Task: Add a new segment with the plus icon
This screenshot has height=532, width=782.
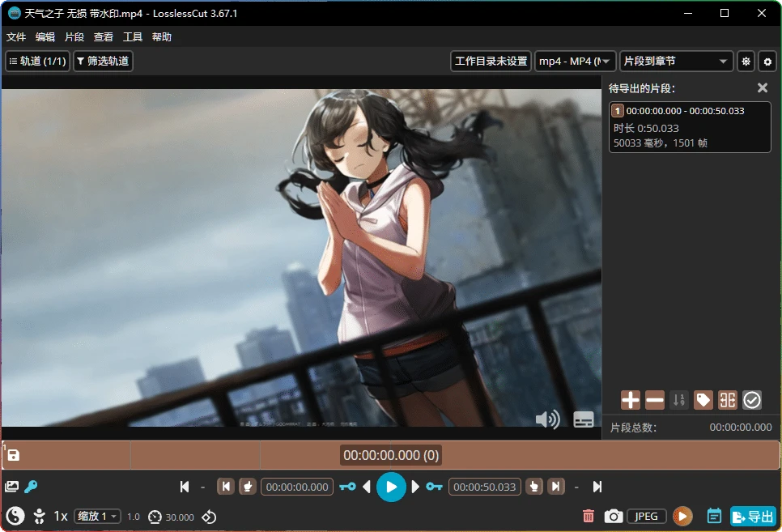Action: point(629,399)
